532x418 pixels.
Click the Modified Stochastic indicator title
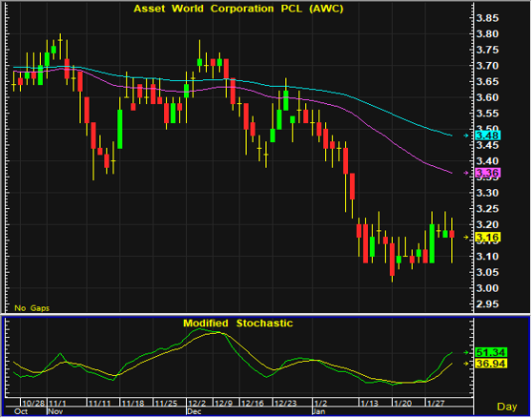(x=237, y=324)
